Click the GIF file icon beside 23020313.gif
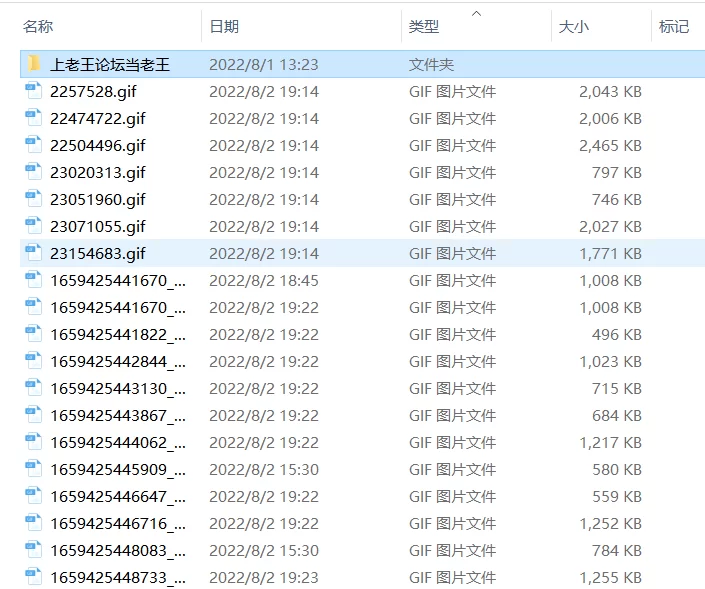This screenshot has height=589, width=705. (34, 172)
